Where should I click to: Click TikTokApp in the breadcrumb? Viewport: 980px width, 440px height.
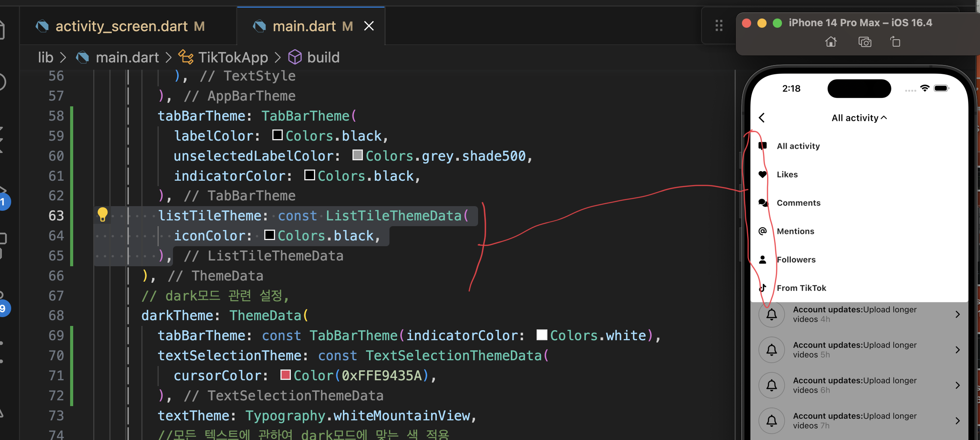(233, 57)
